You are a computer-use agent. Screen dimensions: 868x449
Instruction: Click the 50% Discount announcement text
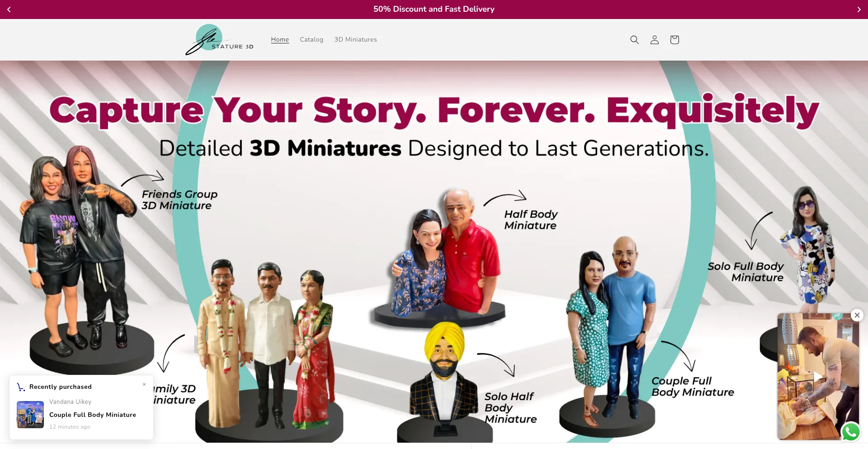(434, 9)
